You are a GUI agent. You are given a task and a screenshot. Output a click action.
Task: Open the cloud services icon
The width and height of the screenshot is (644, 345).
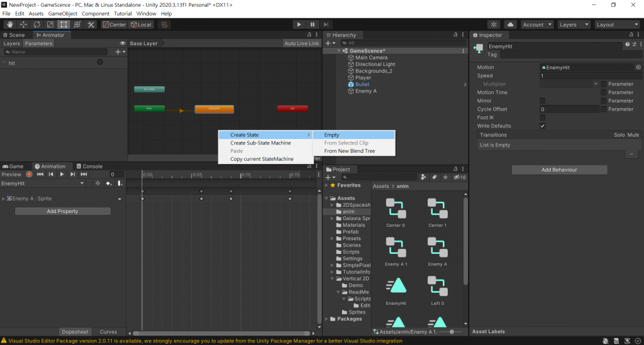[x=511, y=25]
